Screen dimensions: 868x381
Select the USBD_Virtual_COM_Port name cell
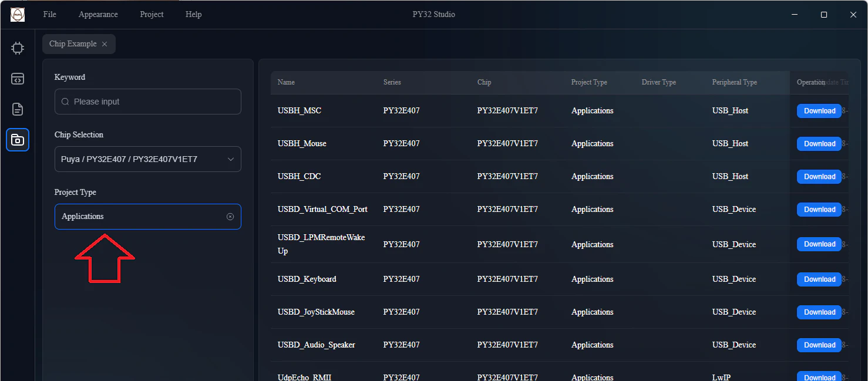(x=322, y=210)
